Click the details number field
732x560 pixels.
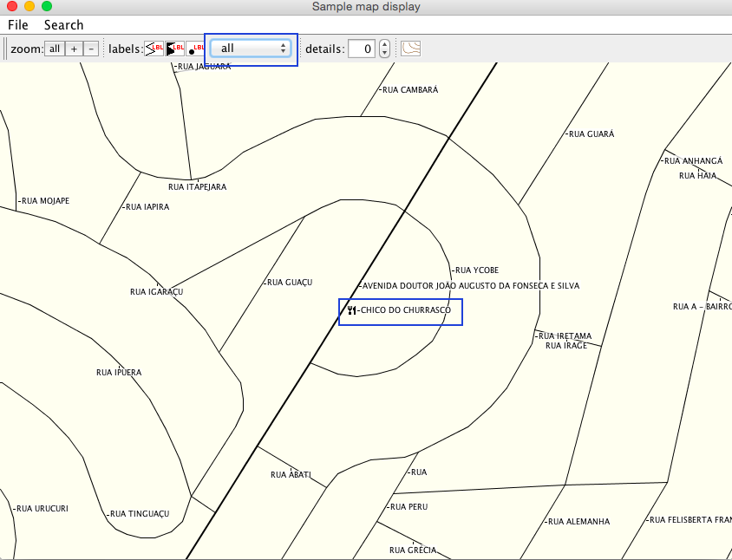pyautogui.click(x=362, y=49)
